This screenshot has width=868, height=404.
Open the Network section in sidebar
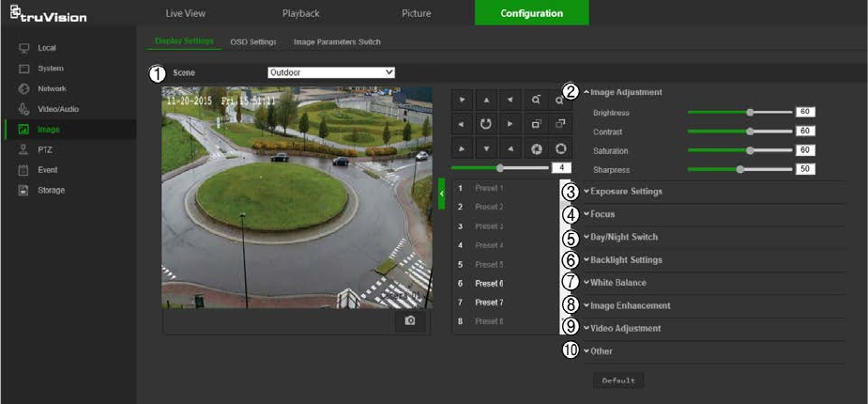52,88
